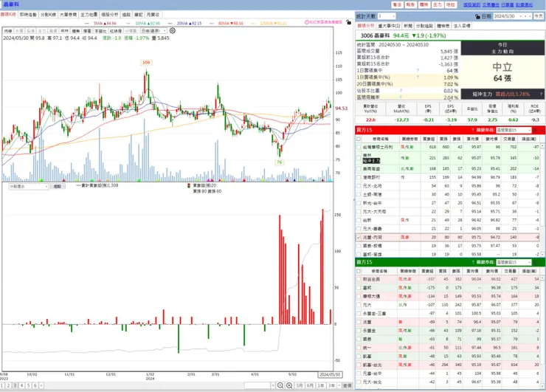
Task: Zoom in the chart with the plus magnifier
Action: tap(289, 385)
